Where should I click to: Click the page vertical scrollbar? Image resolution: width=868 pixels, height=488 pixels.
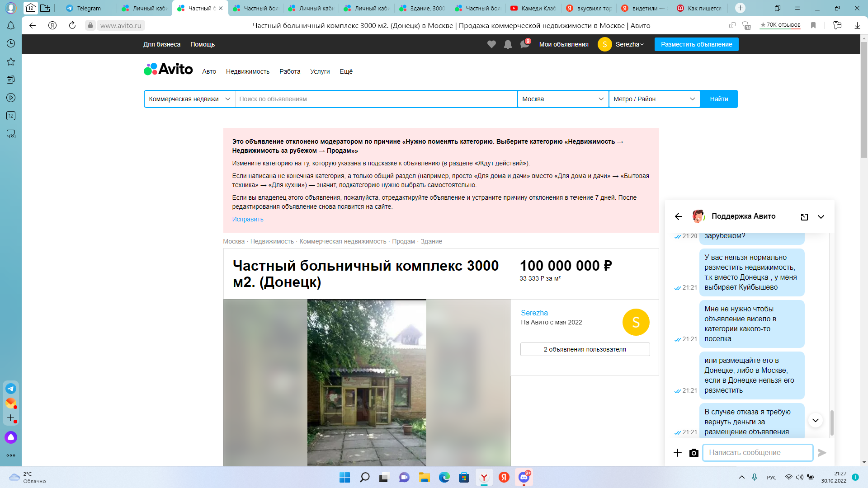pos(864,99)
